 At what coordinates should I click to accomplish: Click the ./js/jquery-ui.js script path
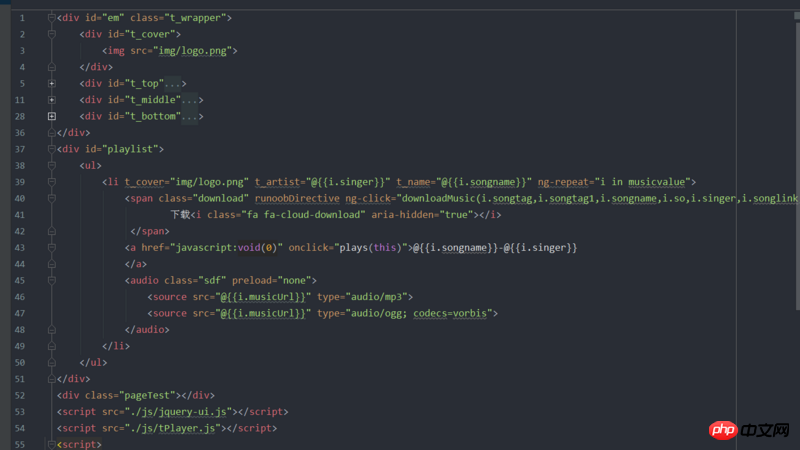[x=178, y=412]
